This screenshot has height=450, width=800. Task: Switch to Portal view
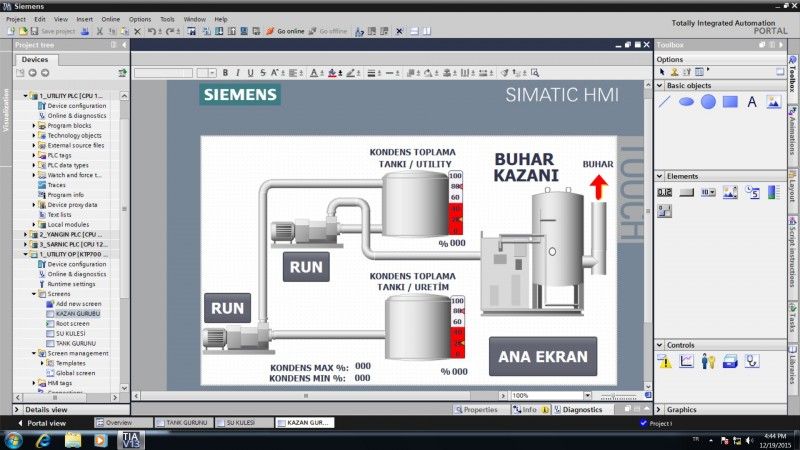42,422
